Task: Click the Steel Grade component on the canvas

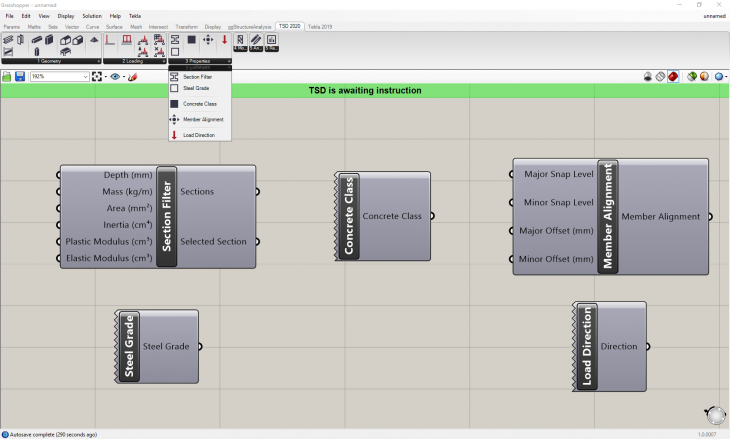Action: pos(157,347)
